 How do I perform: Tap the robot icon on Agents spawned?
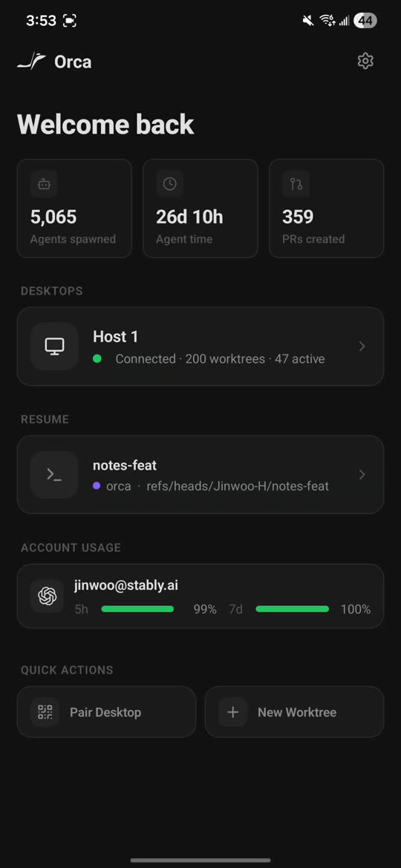(x=44, y=184)
